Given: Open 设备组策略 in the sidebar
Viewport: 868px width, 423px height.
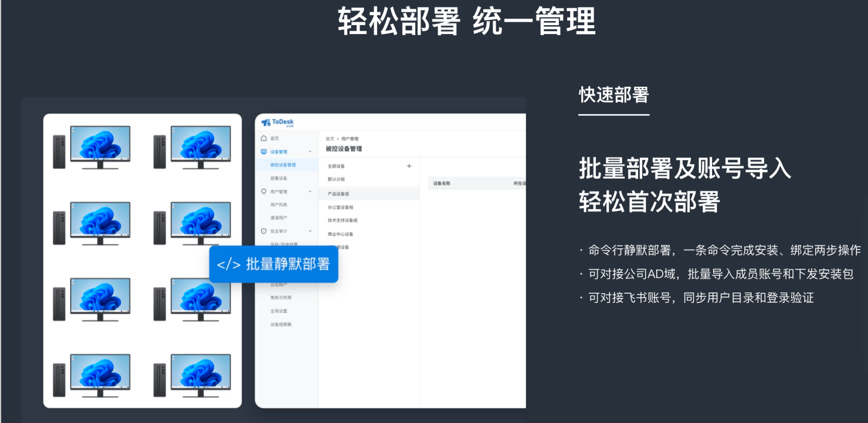Looking at the screenshot, I should point(281,324).
